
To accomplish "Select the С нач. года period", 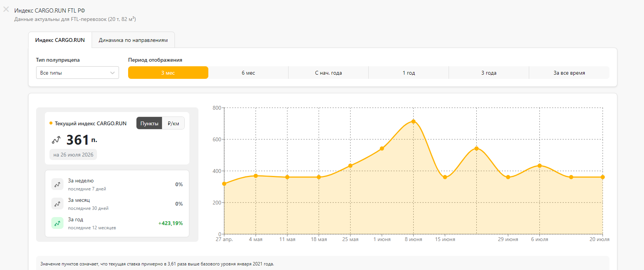I will tap(328, 73).
